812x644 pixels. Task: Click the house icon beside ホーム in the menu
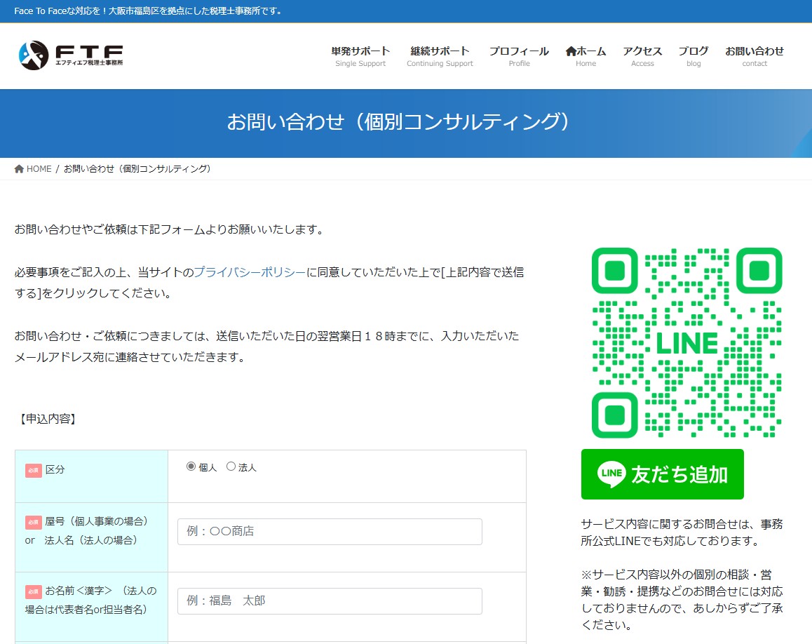(571, 51)
